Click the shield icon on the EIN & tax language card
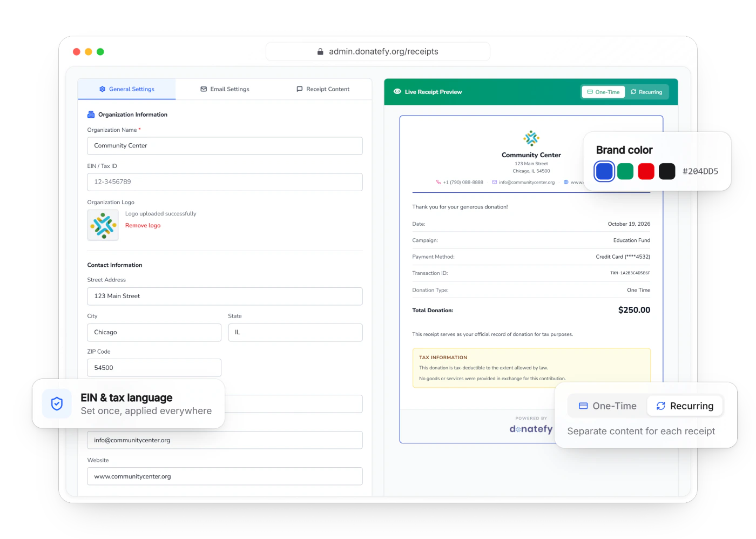Viewport: 756px width, 539px height. 57,403
